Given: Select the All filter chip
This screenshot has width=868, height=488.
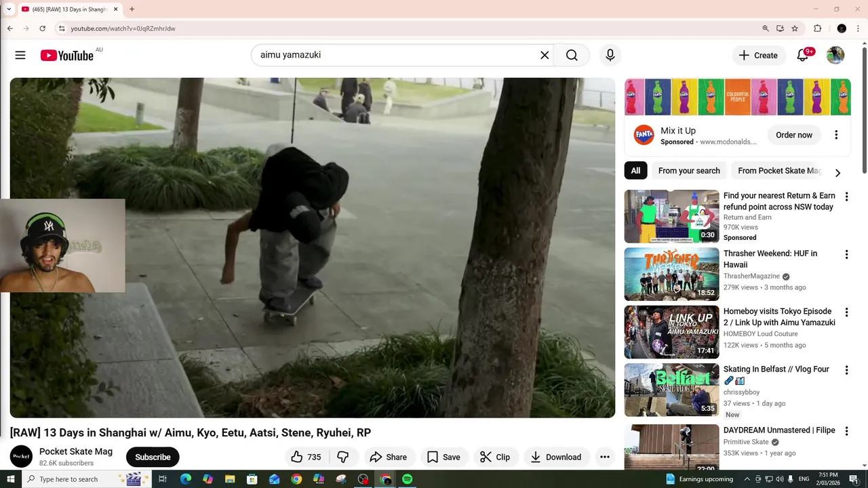Looking at the screenshot, I should [x=635, y=171].
